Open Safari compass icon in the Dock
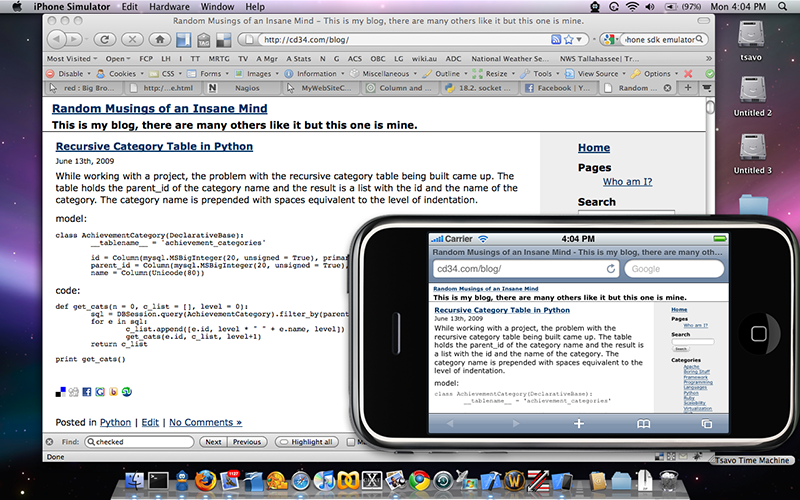The image size is (800, 500). 301,481
